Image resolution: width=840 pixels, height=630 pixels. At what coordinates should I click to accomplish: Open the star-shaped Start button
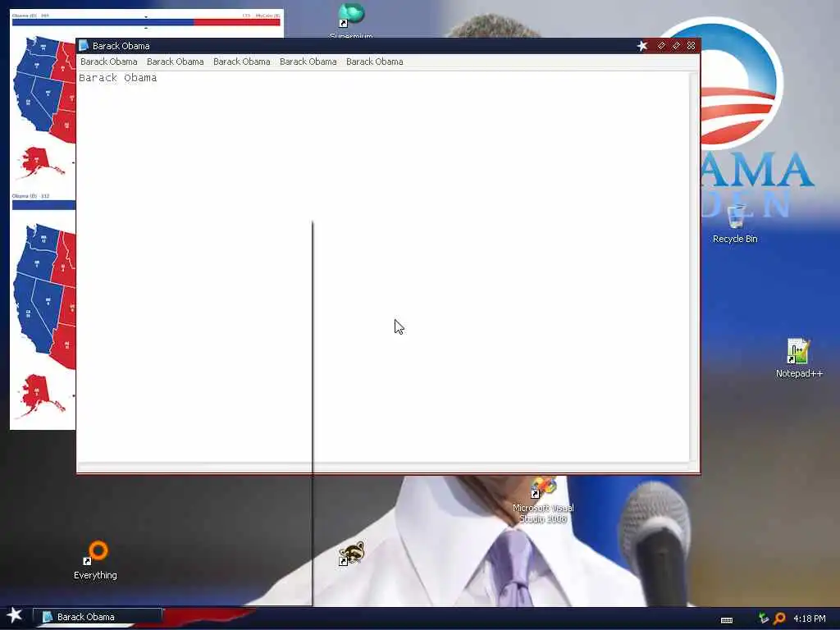tap(14, 615)
